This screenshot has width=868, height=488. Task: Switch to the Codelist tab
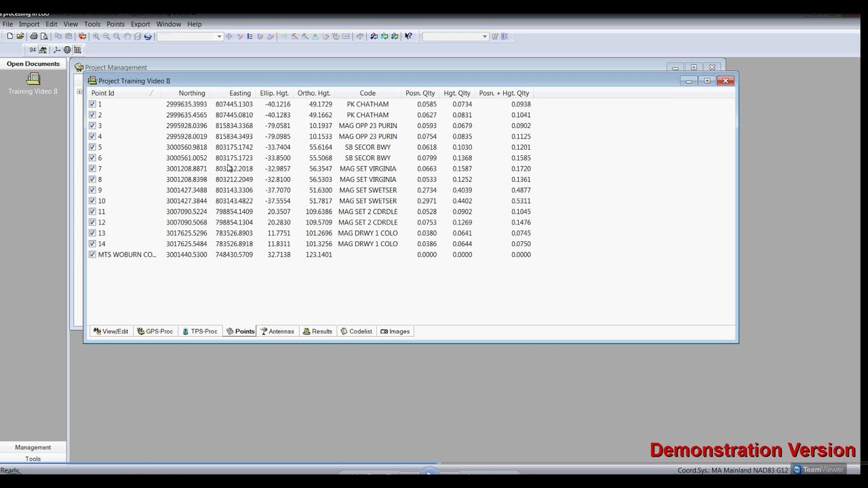pyautogui.click(x=357, y=331)
